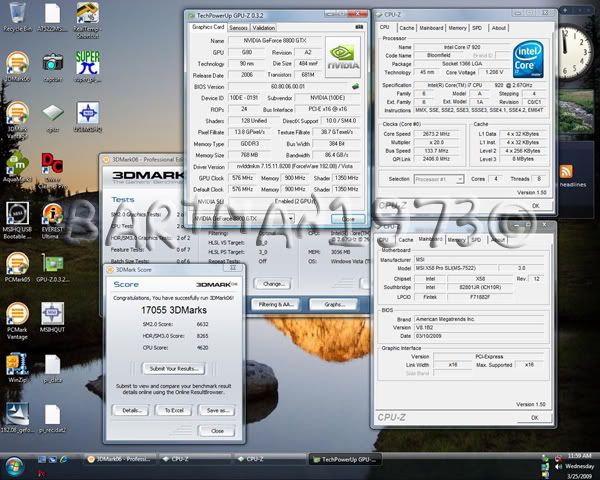
Task: Open the PCMark05 desktop icon
Action: click(x=16, y=263)
